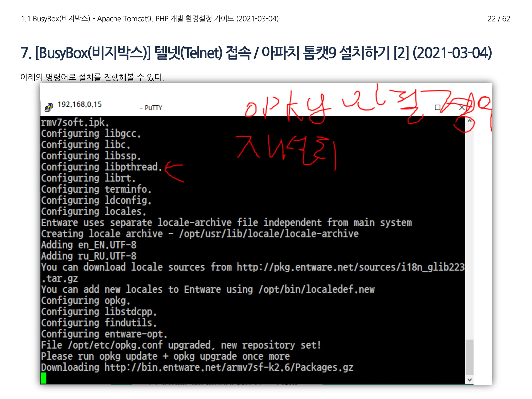
Task: Close the PuTTY terminal window
Action: click(462, 108)
